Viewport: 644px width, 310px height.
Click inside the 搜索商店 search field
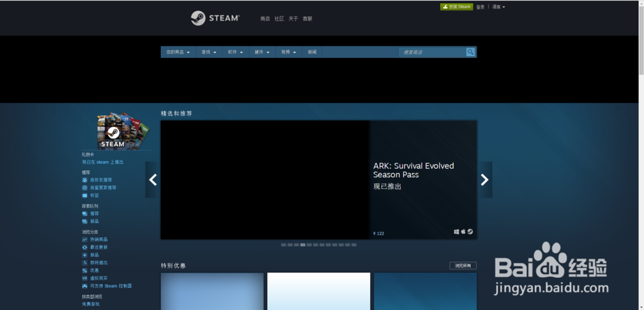432,52
